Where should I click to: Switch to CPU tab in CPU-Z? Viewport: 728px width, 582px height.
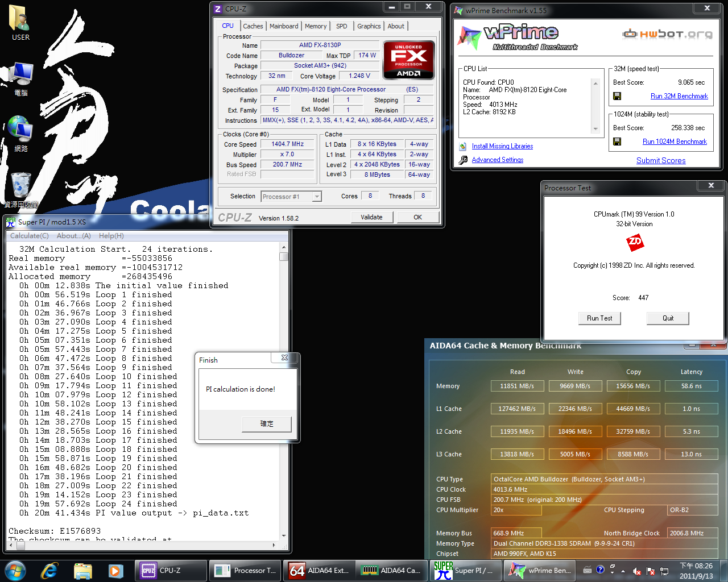click(x=227, y=26)
